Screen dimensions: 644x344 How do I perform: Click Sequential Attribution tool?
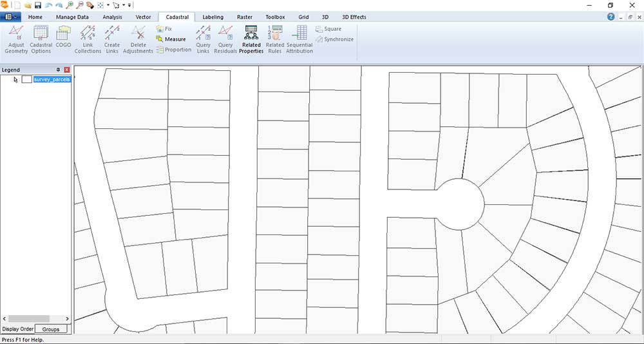pyautogui.click(x=299, y=39)
